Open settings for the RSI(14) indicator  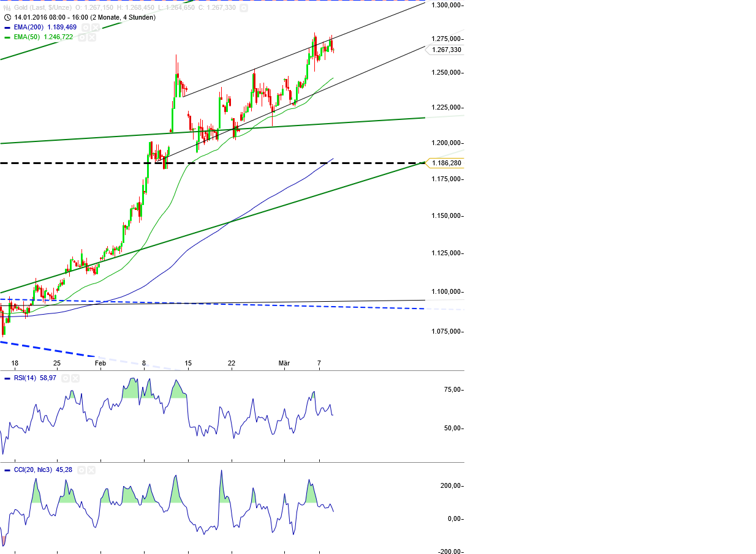coord(66,378)
